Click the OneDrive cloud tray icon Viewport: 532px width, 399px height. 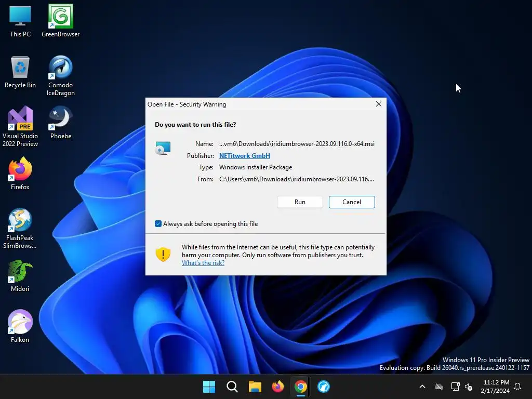[439, 387]
